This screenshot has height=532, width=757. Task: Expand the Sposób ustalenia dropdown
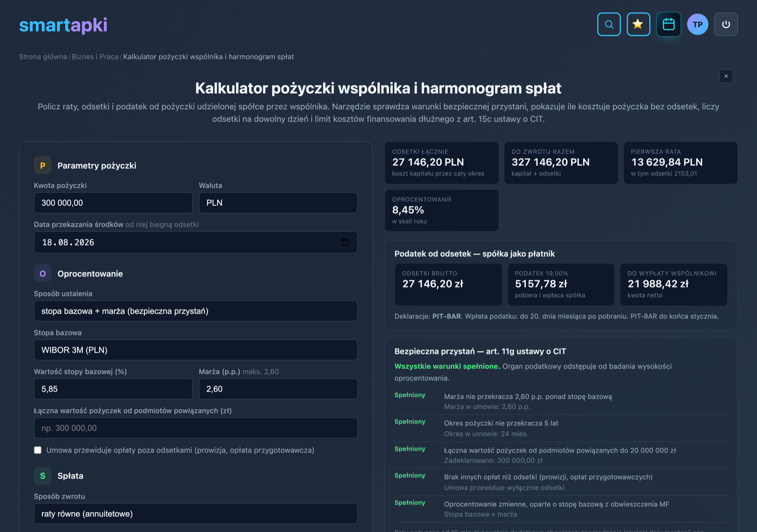(196, 311)
